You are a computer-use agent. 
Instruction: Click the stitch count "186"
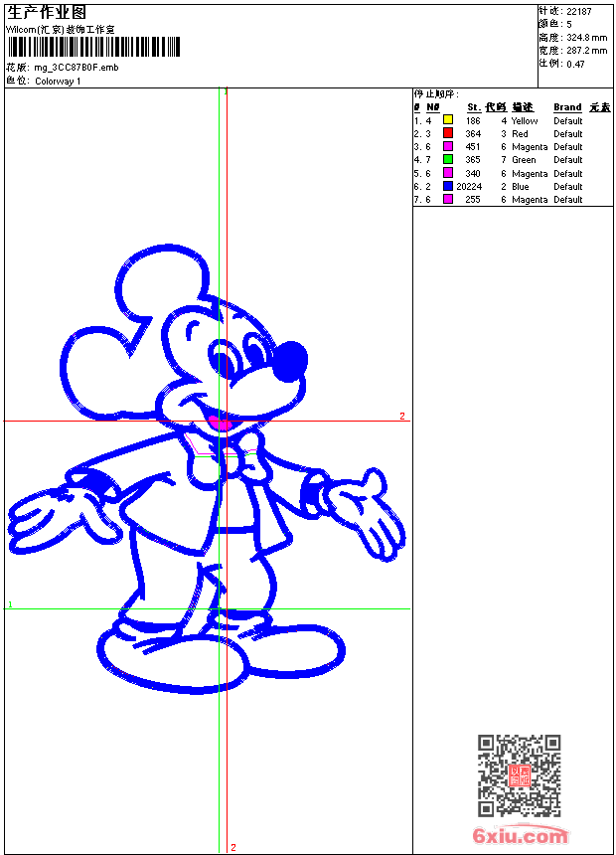click(473, 121)
